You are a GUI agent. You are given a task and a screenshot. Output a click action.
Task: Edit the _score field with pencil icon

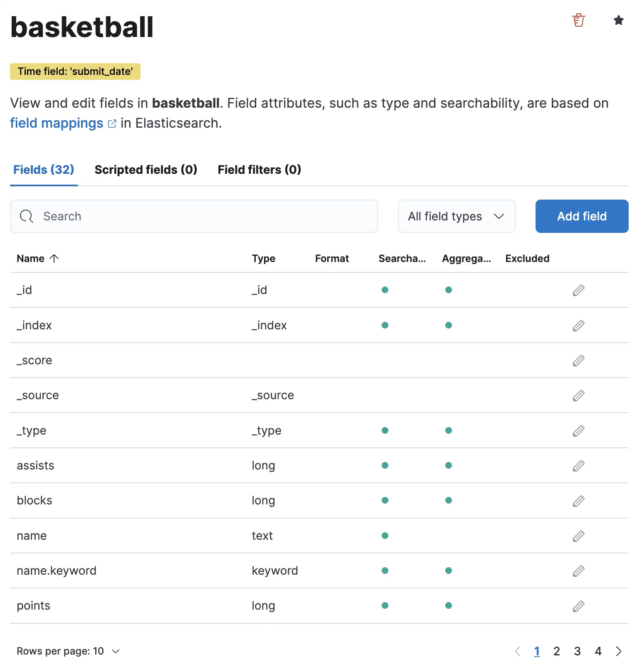[x=578, y=361]
